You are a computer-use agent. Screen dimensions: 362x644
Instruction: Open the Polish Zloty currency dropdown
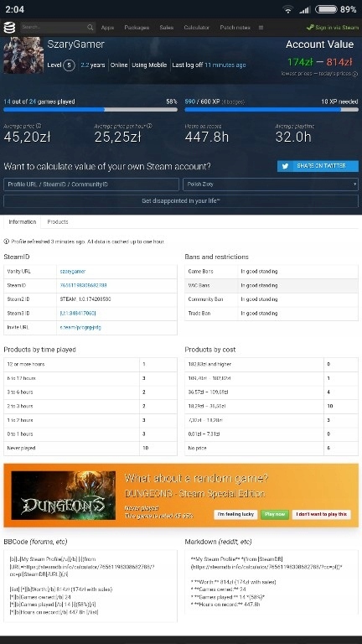pyautogui.click(x=271, y=184)
